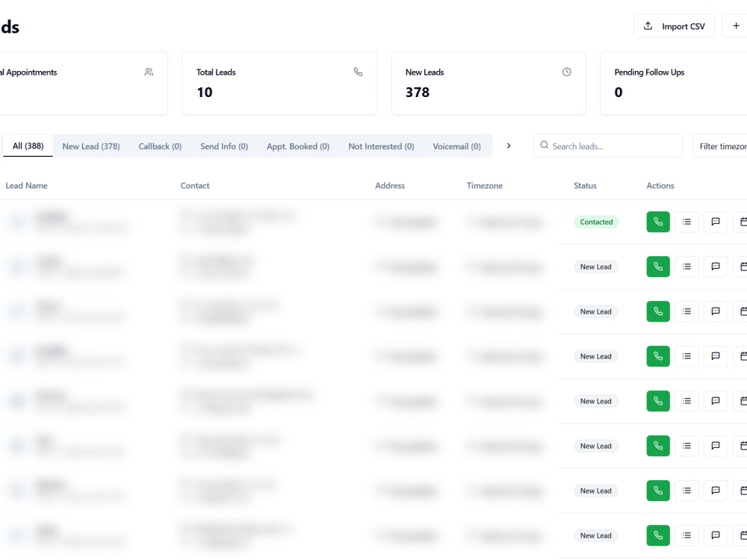The height and width of the screenshot is (560, 747).
Task: Click message icon in second table row
Action: (716, 267)
